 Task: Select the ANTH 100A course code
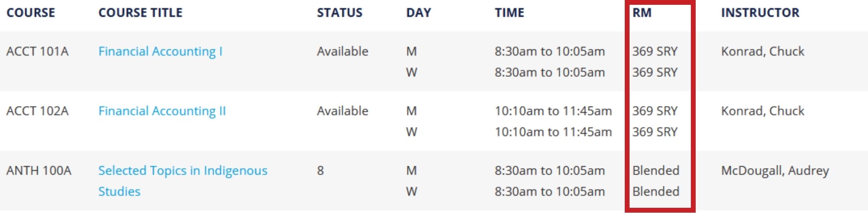[38, 171]
